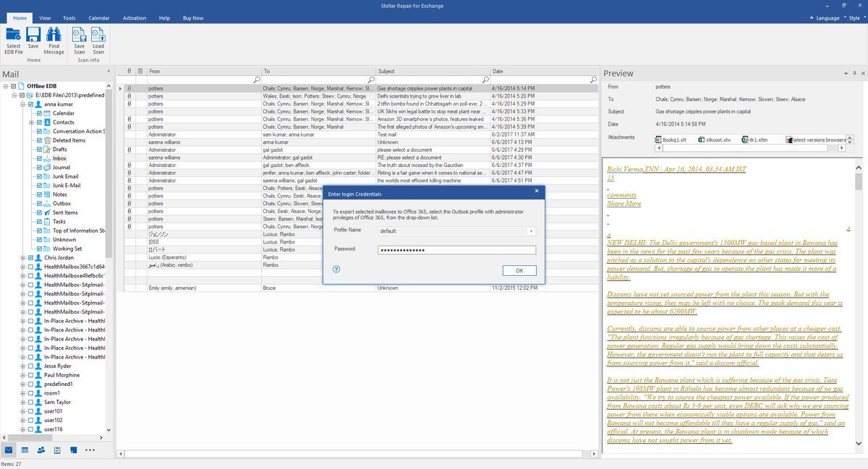The image size is (868, 469).
Task: Open the Calendar ribbon tab
Action: click(x=99, y=17)
